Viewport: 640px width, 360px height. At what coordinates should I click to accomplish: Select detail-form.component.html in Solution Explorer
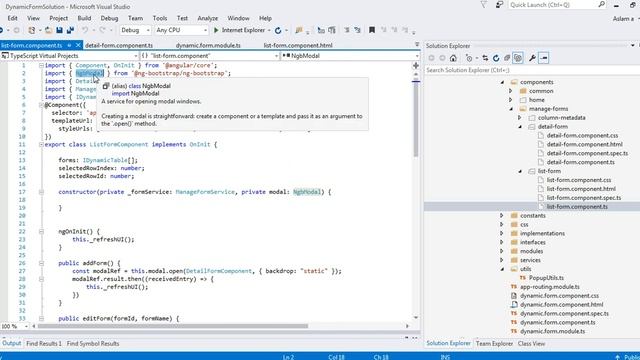(x=584, y=144)
